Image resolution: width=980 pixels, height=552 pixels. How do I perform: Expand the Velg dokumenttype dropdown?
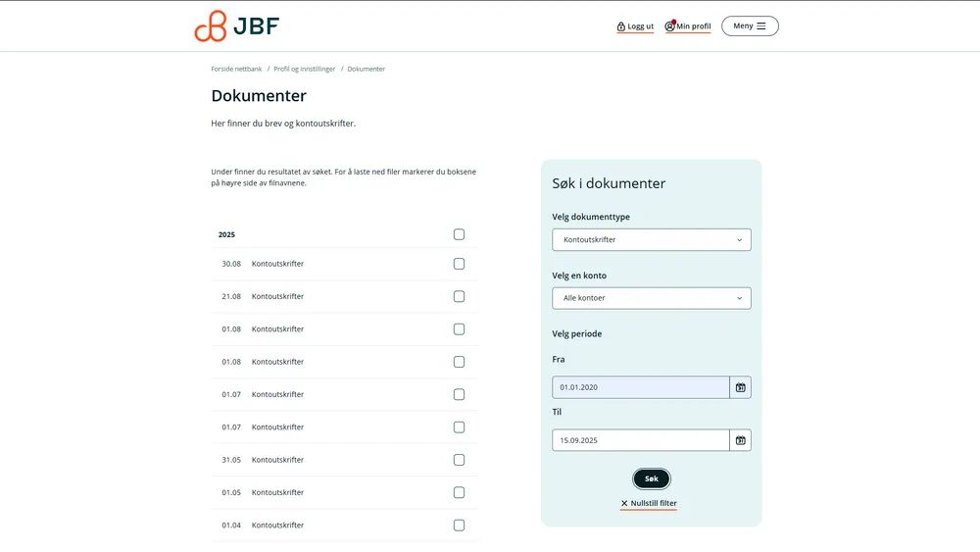(652, 239)
